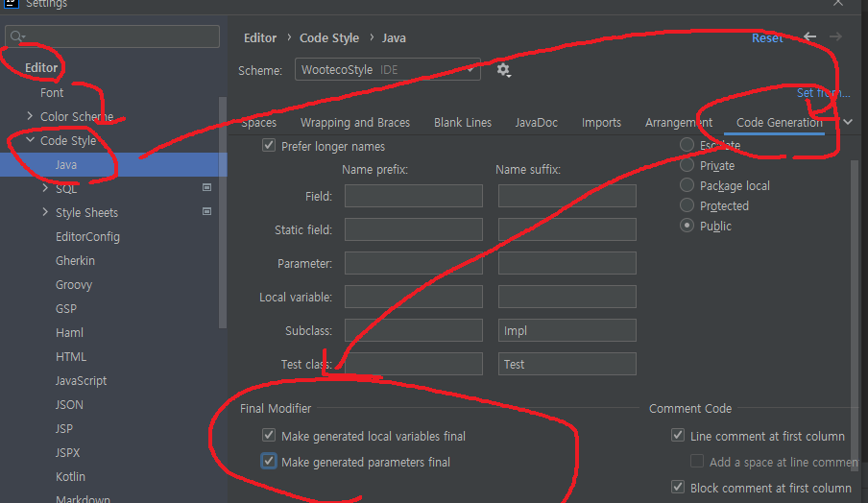The image size is (868, 503).
Task: Toggle Line comment at first column
Action: coord(678,436)
